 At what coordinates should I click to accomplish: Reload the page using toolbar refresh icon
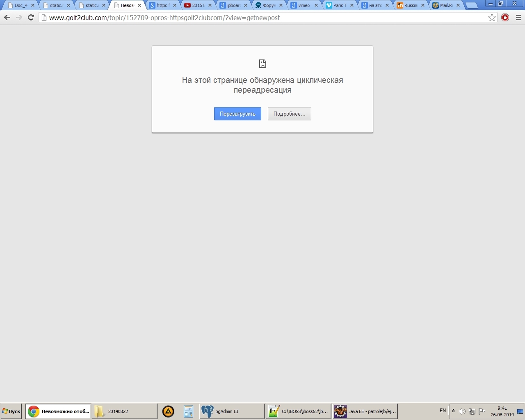click(x=31, y=18)
